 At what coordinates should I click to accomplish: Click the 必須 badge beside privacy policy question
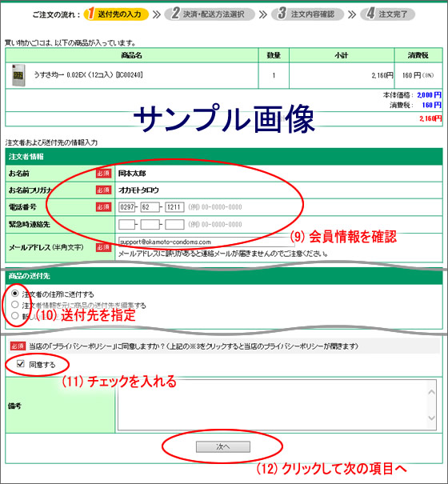coord(18,346)
